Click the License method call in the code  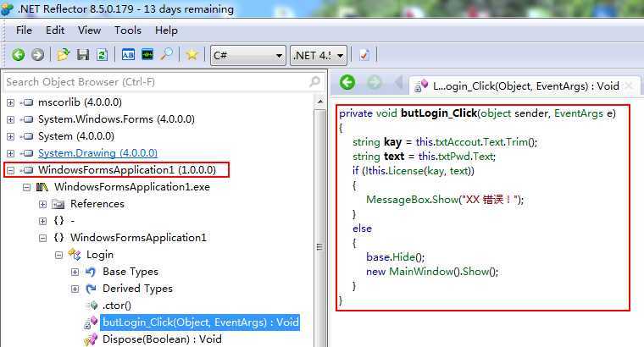pos(406,171)
